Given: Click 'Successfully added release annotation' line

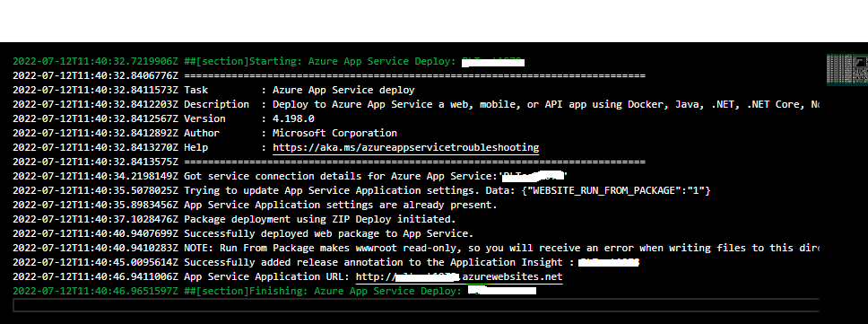Looking at the screenshot, I should (326, 262).
